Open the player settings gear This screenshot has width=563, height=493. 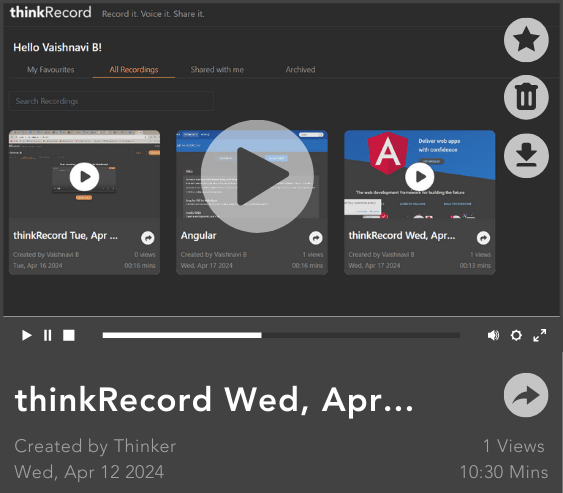tap(516, 335)
